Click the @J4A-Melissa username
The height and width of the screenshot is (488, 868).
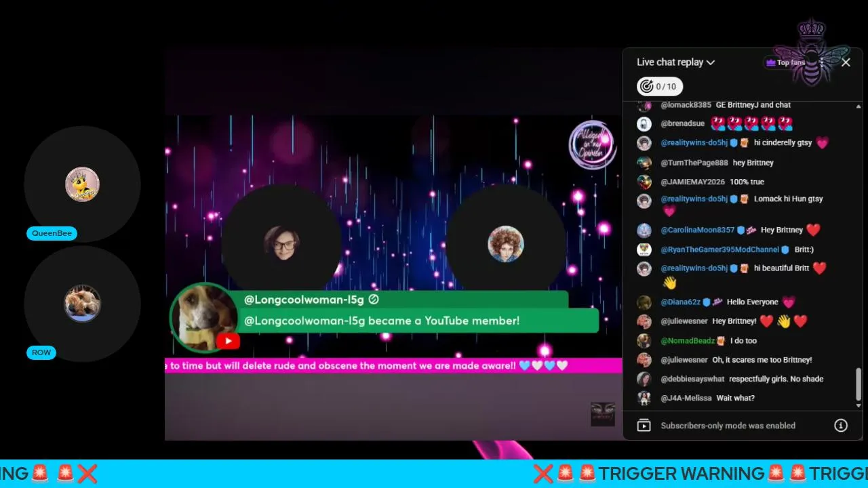(x=686, y=398)
